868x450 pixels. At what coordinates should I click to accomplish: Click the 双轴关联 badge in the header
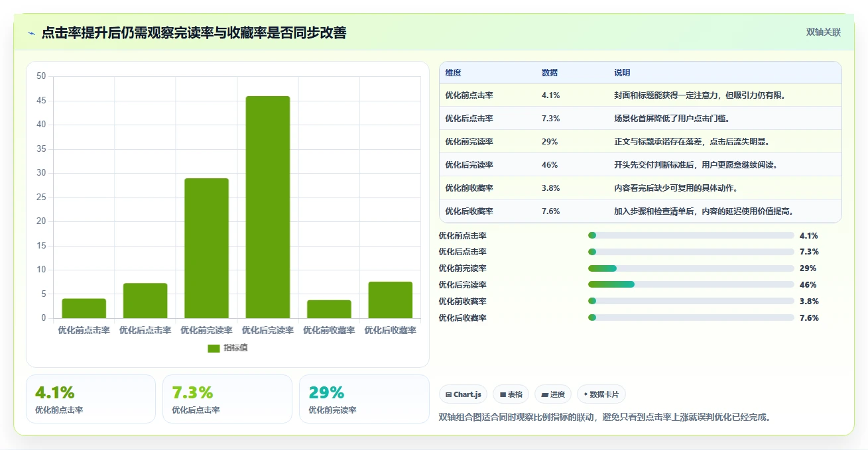coord(823,32)
